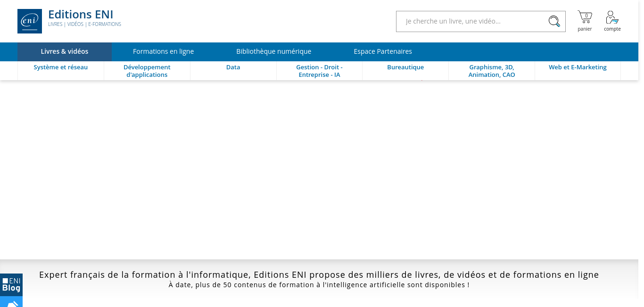644x307 pixels.
Task: Click the Editions ENI title link
Action: point(81,14)
